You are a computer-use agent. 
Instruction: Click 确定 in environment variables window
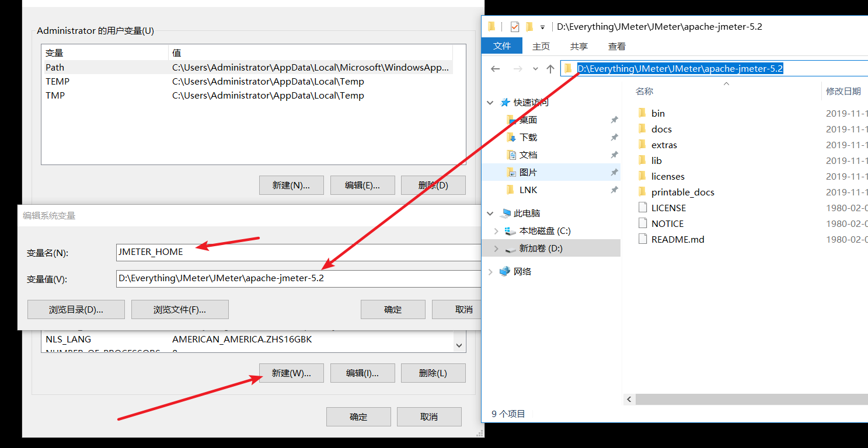358,417
